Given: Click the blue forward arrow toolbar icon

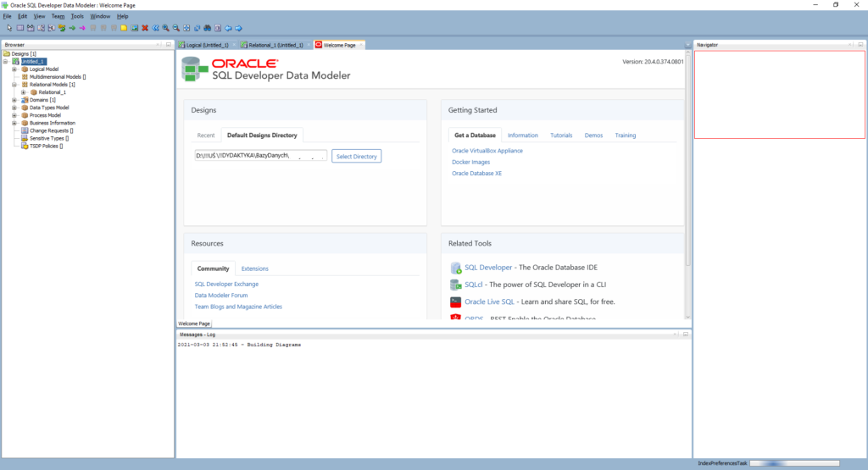Looking at the screenshot, I should 238,28.
